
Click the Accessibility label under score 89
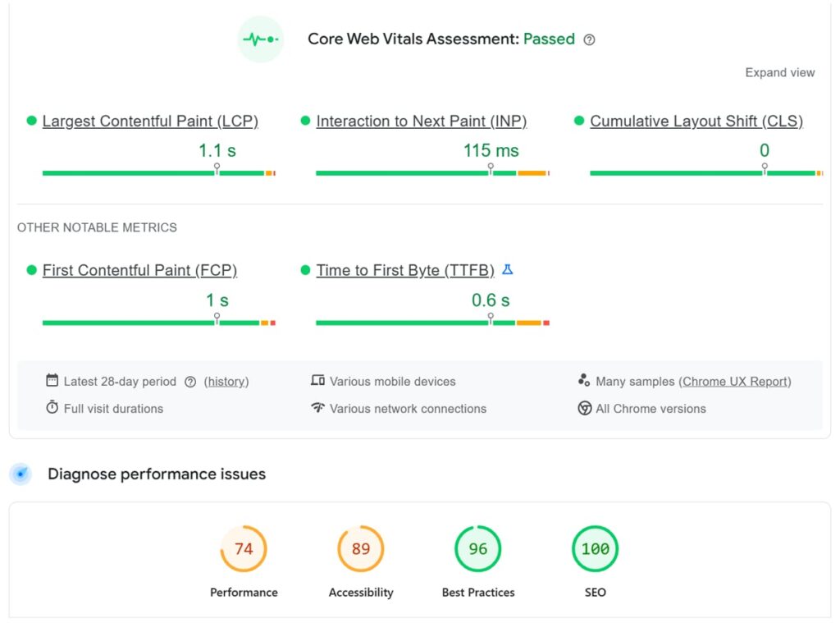(x=361, y=593)
